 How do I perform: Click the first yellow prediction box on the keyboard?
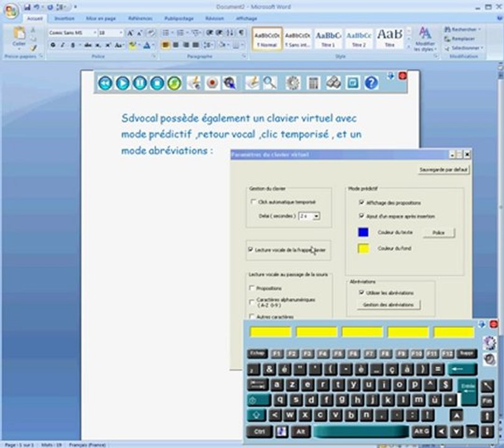click(x=270, y=332)
